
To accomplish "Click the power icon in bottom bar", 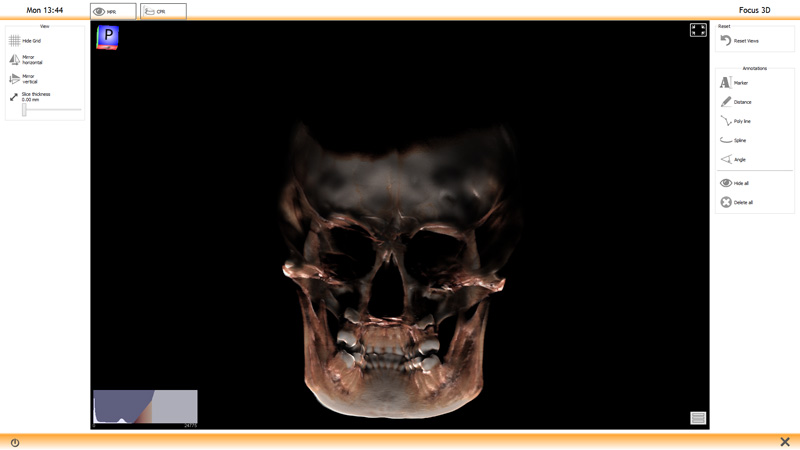I will coord(15,442).
